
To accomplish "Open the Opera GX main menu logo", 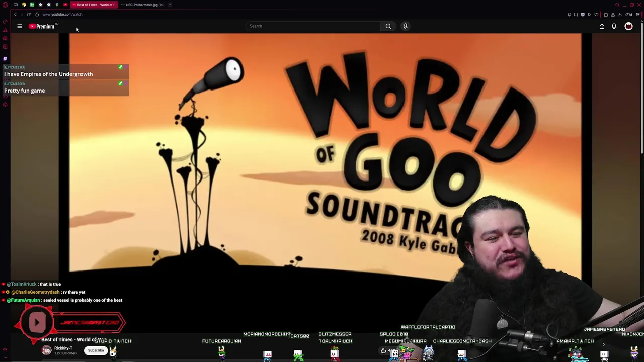I will coord(5,5).
